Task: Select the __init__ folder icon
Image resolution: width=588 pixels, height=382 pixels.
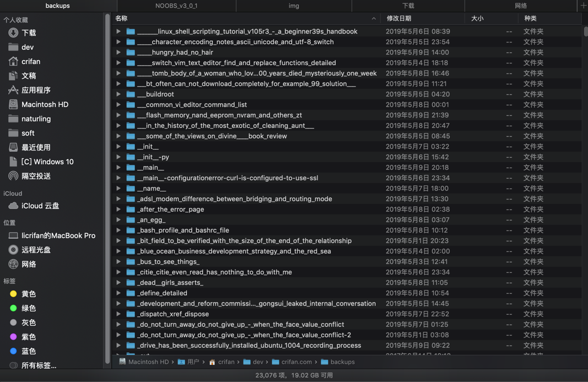Action: click(x=131, y=146)
